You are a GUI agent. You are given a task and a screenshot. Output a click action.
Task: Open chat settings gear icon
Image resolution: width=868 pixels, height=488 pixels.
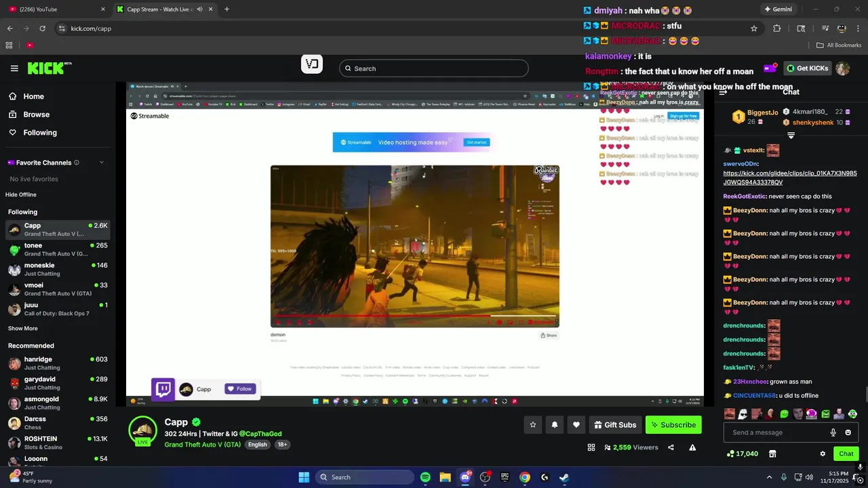tap(823, 454)
